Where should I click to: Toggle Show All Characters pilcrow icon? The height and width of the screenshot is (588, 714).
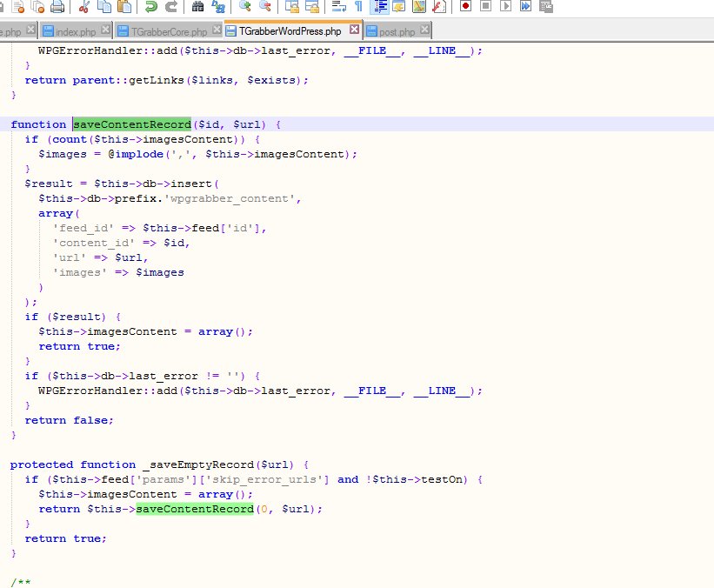click(x=358, y=7)
